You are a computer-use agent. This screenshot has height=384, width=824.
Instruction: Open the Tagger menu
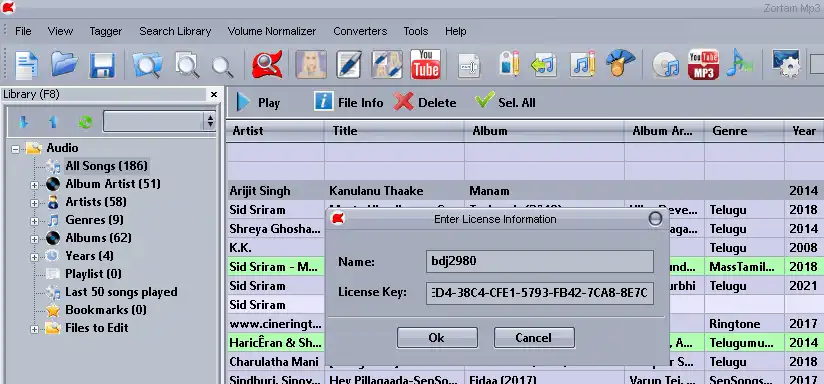(x=106, y=31)
